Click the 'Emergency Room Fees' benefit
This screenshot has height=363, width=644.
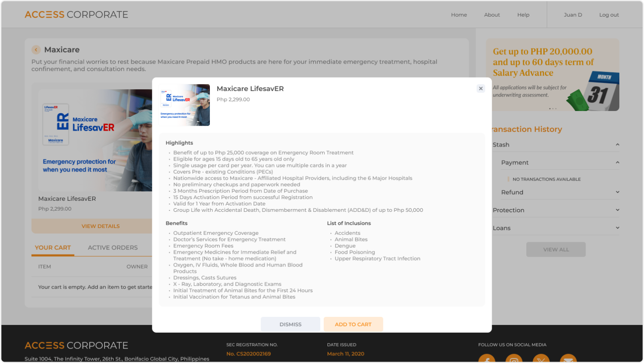203,246
